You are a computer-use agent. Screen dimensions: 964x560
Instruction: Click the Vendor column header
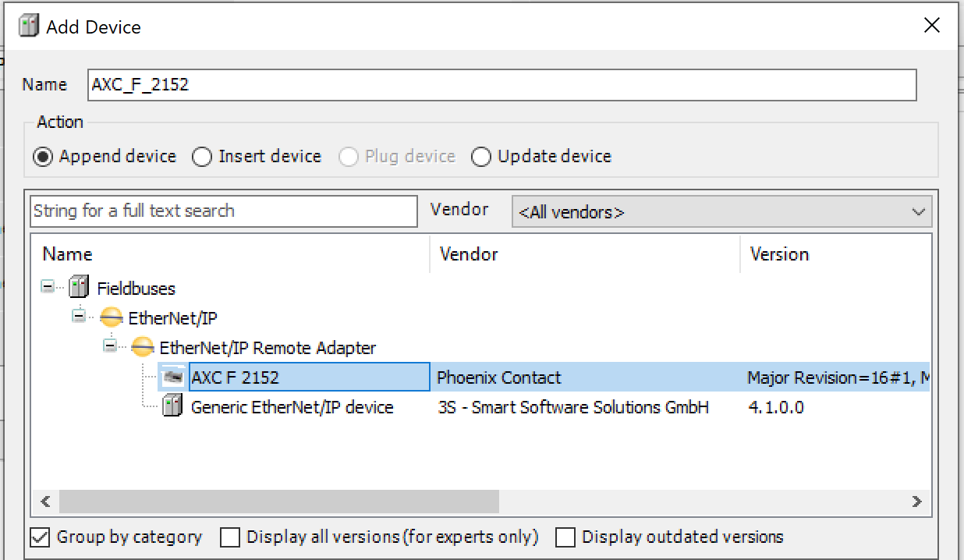[585, 254]
